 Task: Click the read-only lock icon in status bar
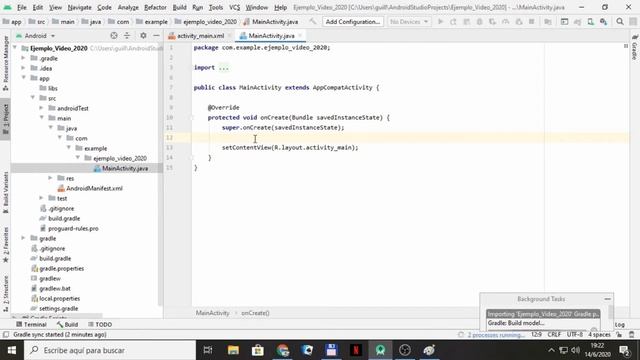tap(619, 335)
